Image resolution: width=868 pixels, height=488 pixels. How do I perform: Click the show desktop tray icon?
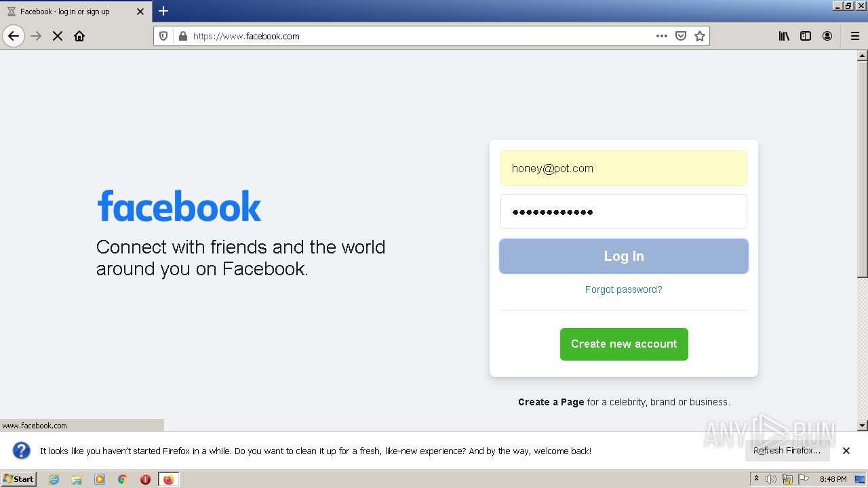click(x=861, y=479)
